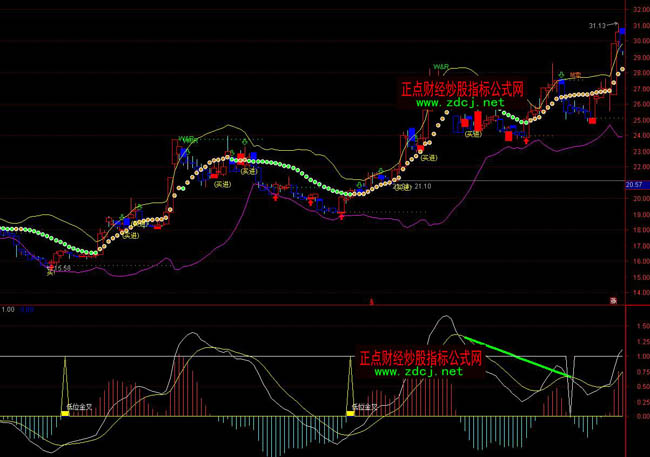Viewport: 650px width, 457px height.
Task: Click the star icon at the 15.58 low
Action: pos(50,271)
